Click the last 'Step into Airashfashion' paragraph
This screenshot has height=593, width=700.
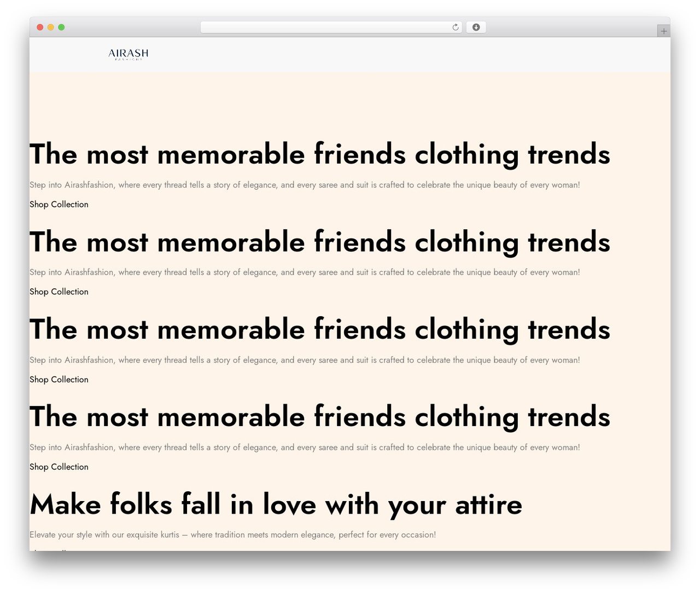coord(305,447)
